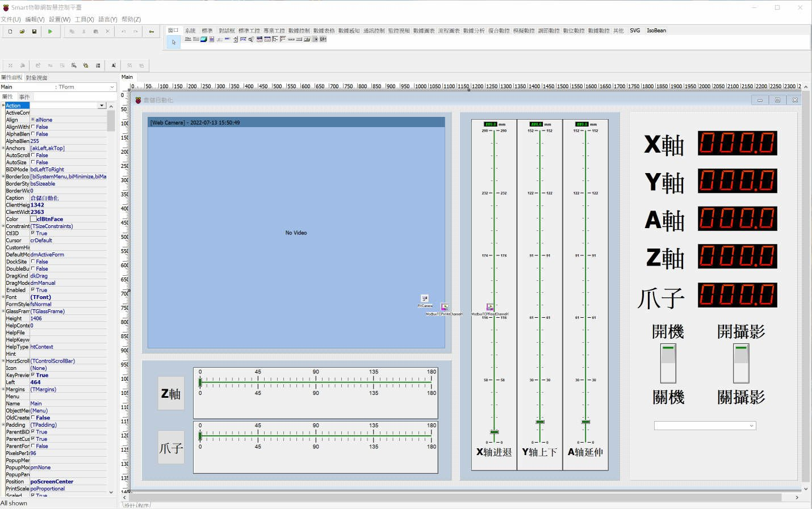The width and height of the screenshot is (812, 509).
Task: Click the cut scissors icon in the top toolbar
Action: pyautogui.click(x=83, y=32)
